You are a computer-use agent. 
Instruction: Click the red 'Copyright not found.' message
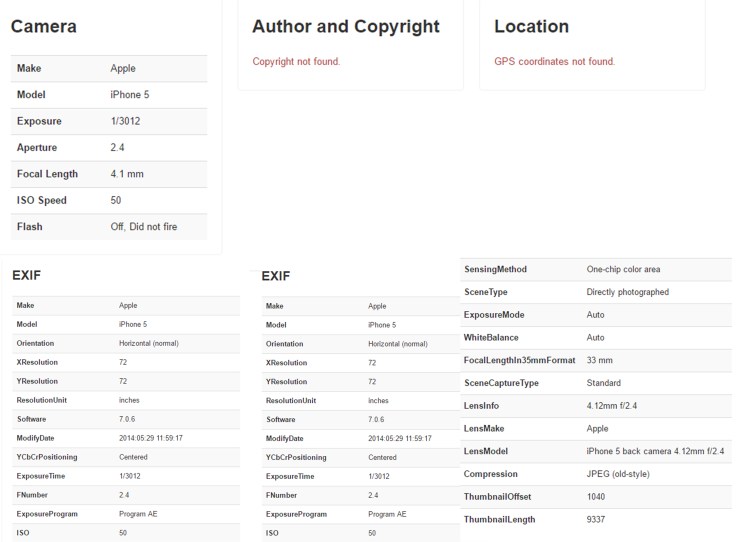296,62
